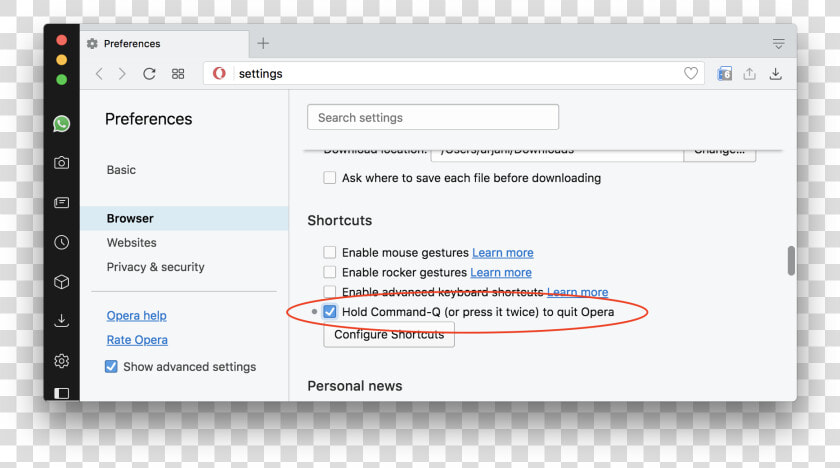Bookmark page with the heart icon
Image resolution: width=840 pixels, height=468 pixels.
(691, 73)
